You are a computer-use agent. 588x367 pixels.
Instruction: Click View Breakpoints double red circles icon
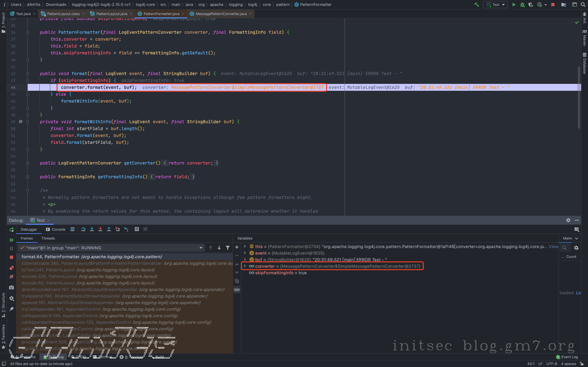[x=11, y=268]
